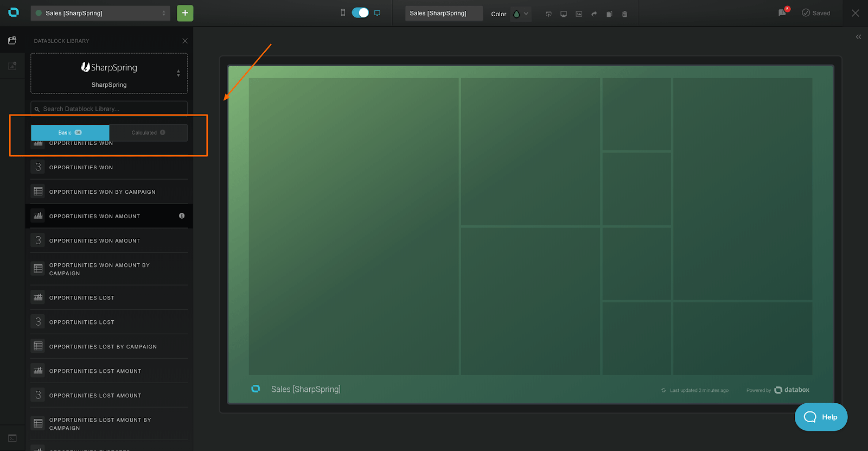Edit the Sales [SharpSpring] title field

coord(444,13)
